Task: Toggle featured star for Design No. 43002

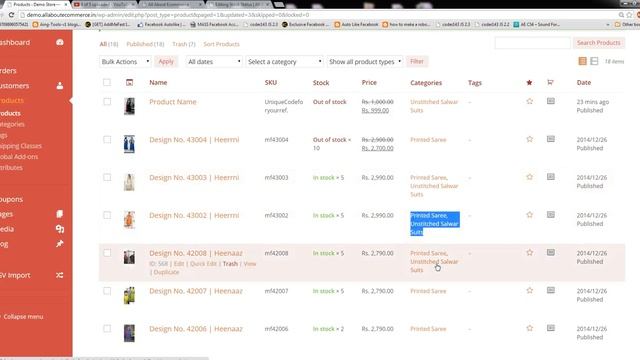Action: [x=529, y=215]
